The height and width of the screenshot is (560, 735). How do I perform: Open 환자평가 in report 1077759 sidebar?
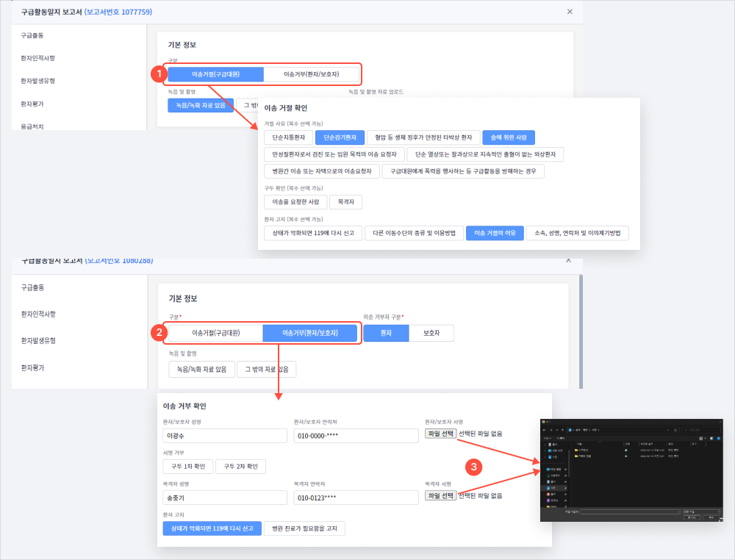coord(32,104)
